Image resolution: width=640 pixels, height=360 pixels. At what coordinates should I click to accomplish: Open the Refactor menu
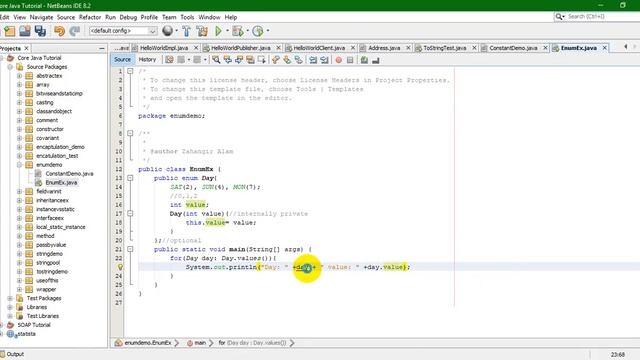click(x=90, y=17)
